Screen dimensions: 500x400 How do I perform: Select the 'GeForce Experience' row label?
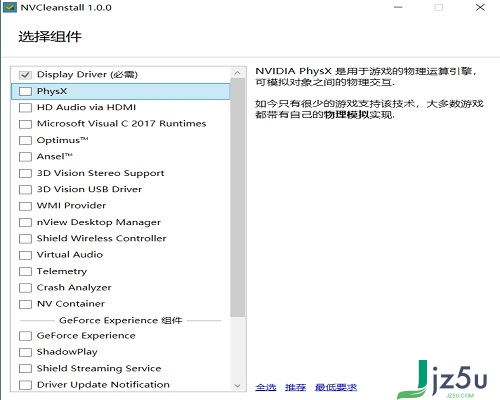click(x=86, y=336)
